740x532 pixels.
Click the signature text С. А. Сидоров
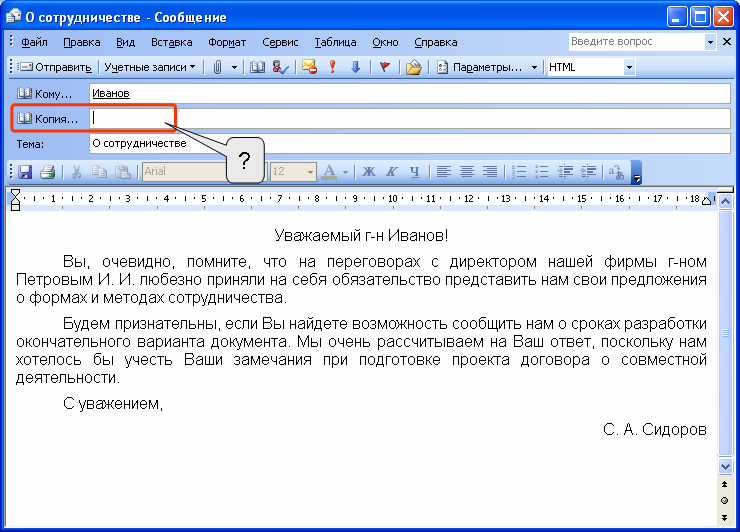[655, 430]
